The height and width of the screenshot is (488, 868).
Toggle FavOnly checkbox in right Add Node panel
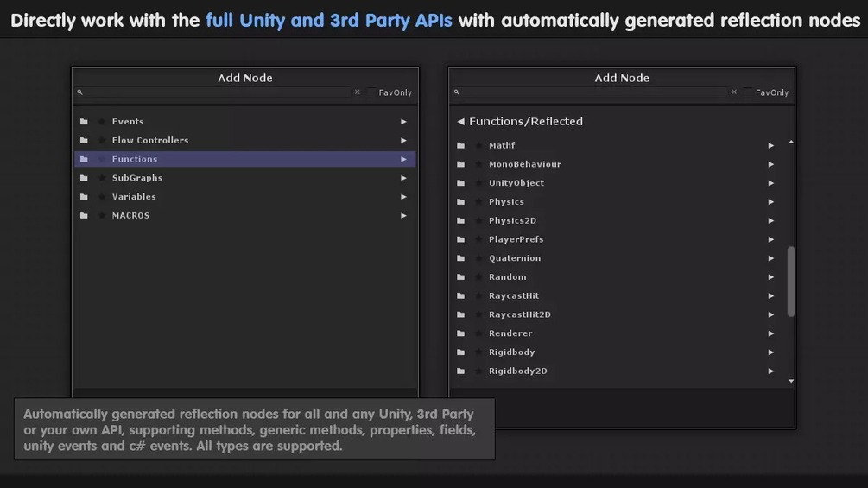point(748,92)
